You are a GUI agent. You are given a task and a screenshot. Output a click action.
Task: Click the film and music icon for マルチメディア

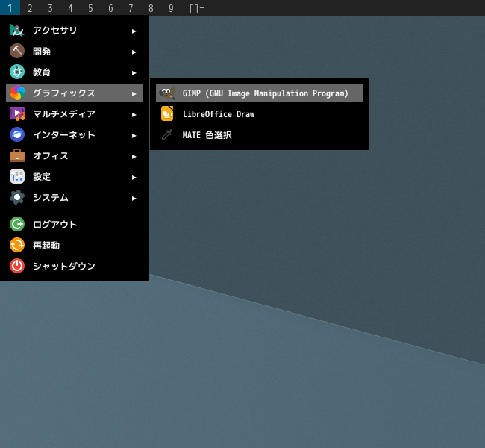(17, 114)
